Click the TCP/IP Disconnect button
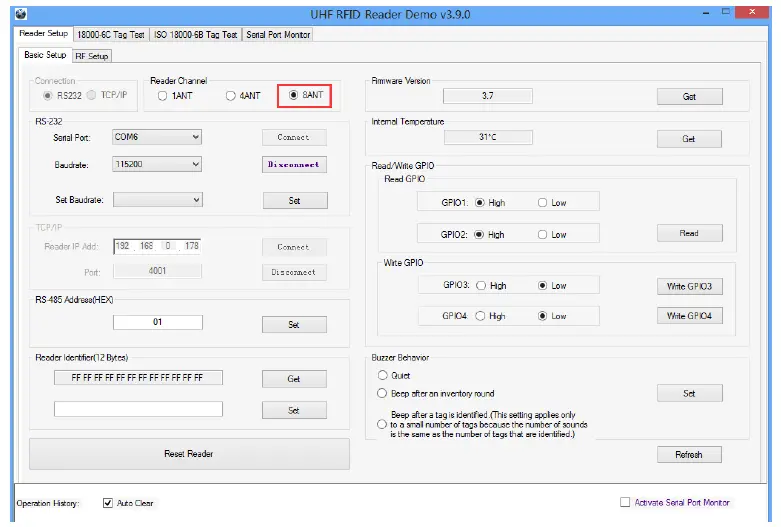 (x=294, y=272)
